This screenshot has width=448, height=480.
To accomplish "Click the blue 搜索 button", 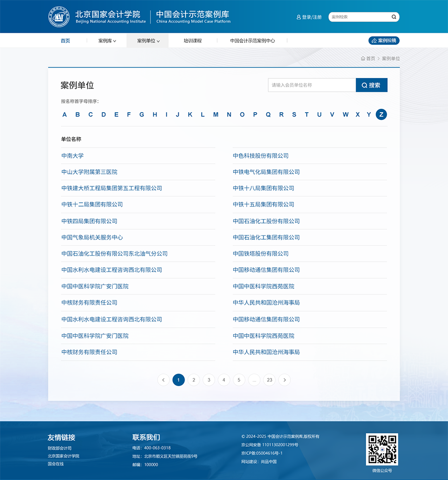I will point(371,85).
